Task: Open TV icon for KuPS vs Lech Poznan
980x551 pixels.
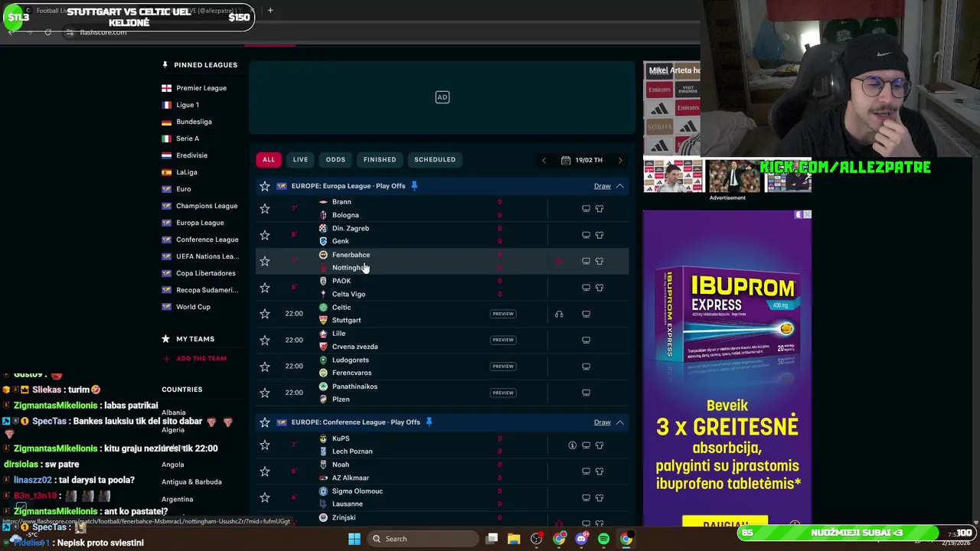Action: 586,445
